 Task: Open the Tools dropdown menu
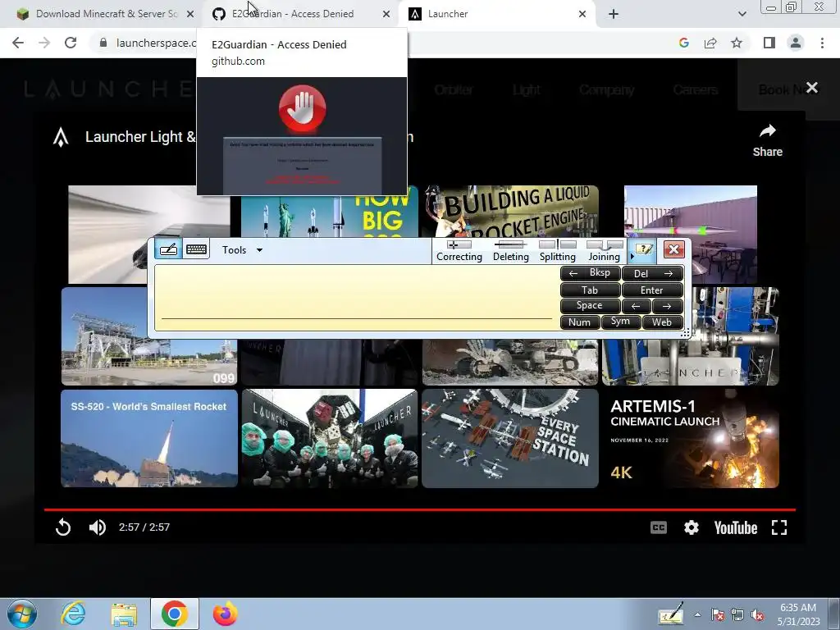[242, 250]
